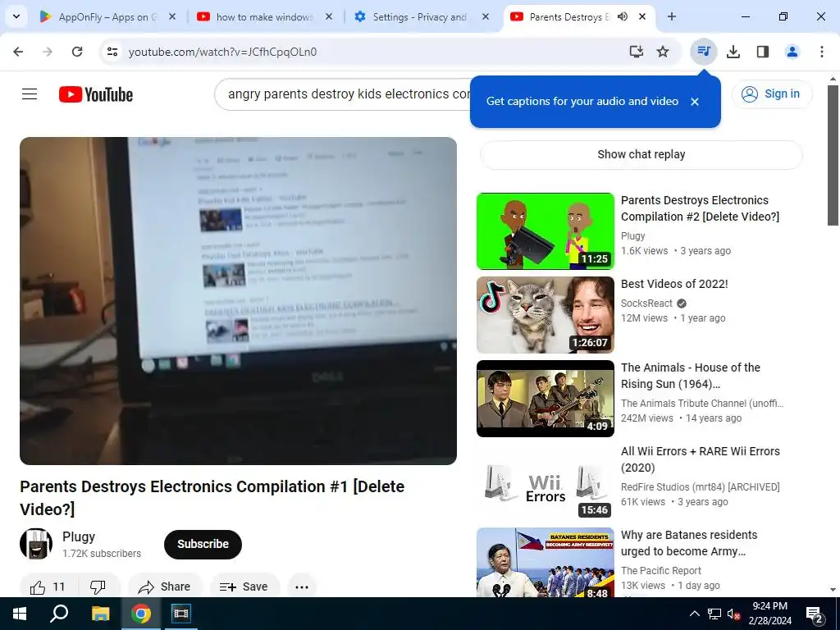This screenshot has width=840, height=630.
Task: Close the AppOnFly tab
Action: pyautogui.click(x=172, y=16)
